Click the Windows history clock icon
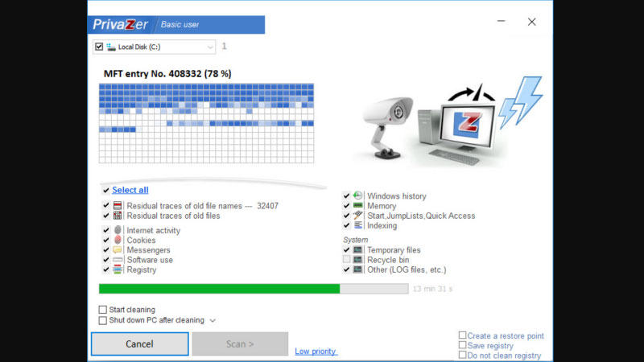 358,195
